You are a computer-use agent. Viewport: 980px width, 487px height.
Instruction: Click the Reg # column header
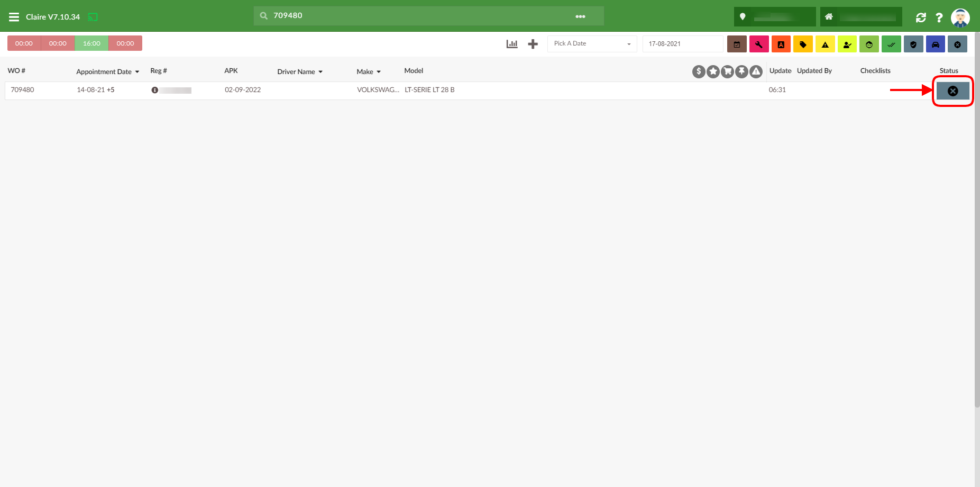tap(159, 70)
